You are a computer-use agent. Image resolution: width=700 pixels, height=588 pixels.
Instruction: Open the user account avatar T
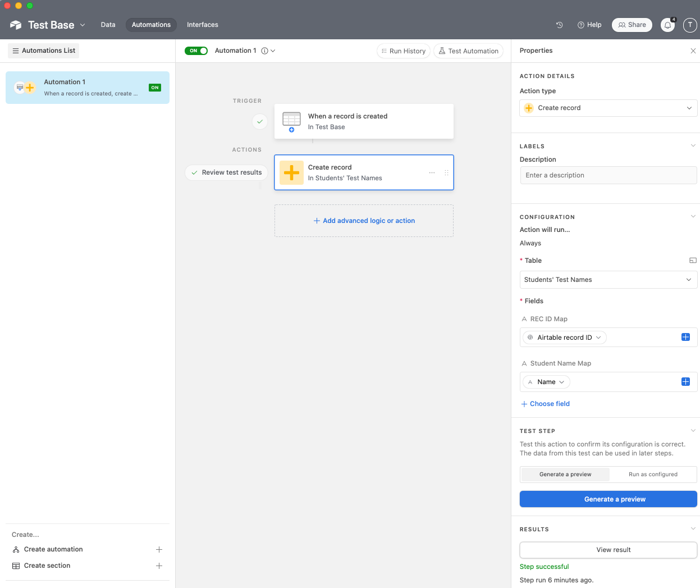[x=690, y=25]
